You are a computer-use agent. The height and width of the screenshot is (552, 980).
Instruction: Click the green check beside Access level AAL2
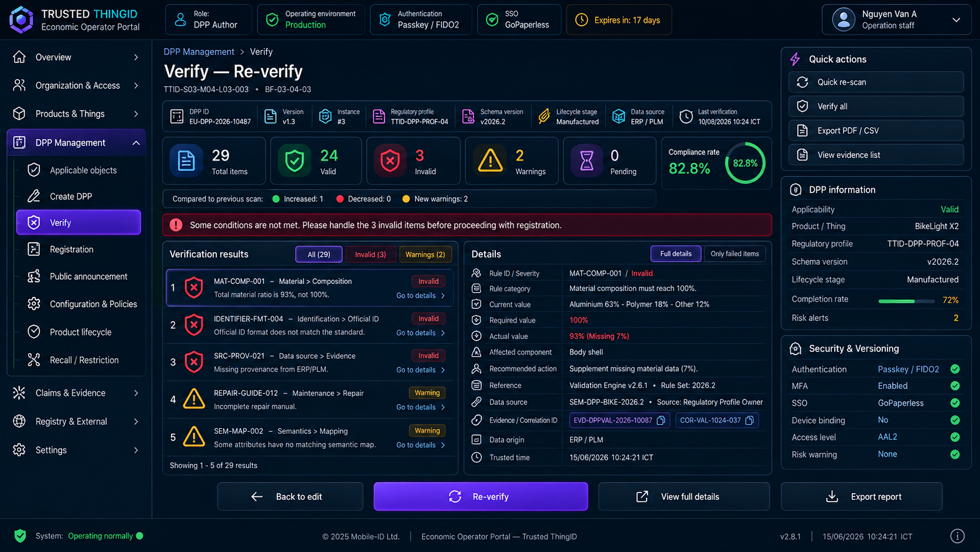point(955,437)
